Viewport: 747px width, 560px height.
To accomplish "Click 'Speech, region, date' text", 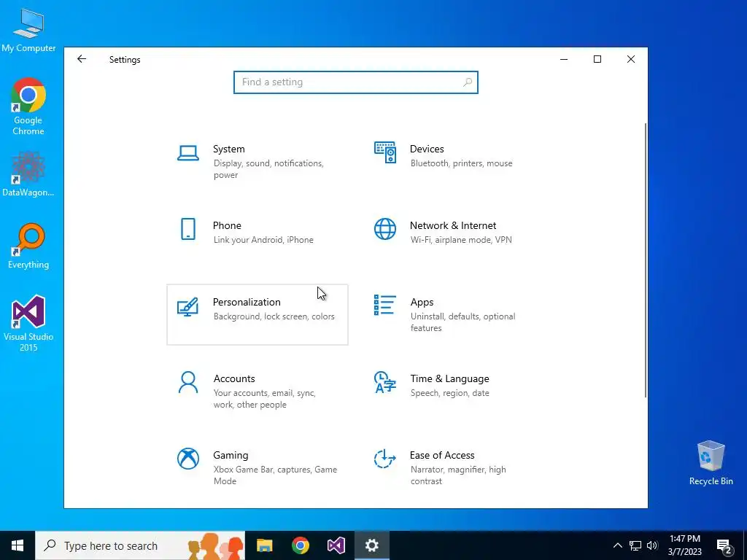I will [x=449, y=393].
